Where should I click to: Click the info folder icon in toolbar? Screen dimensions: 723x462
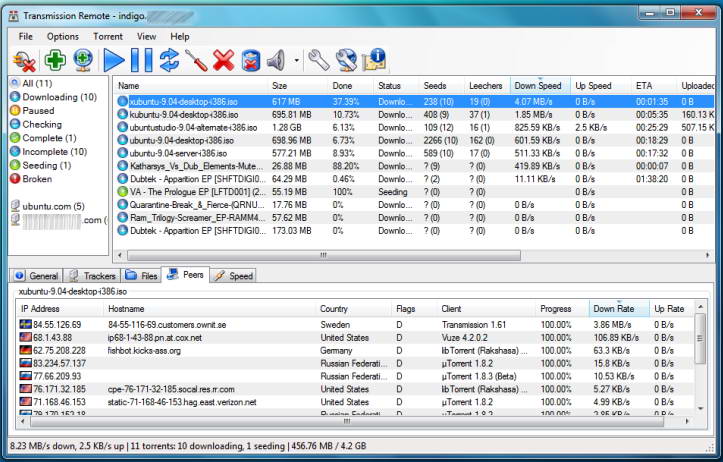(x=374, y=59)
